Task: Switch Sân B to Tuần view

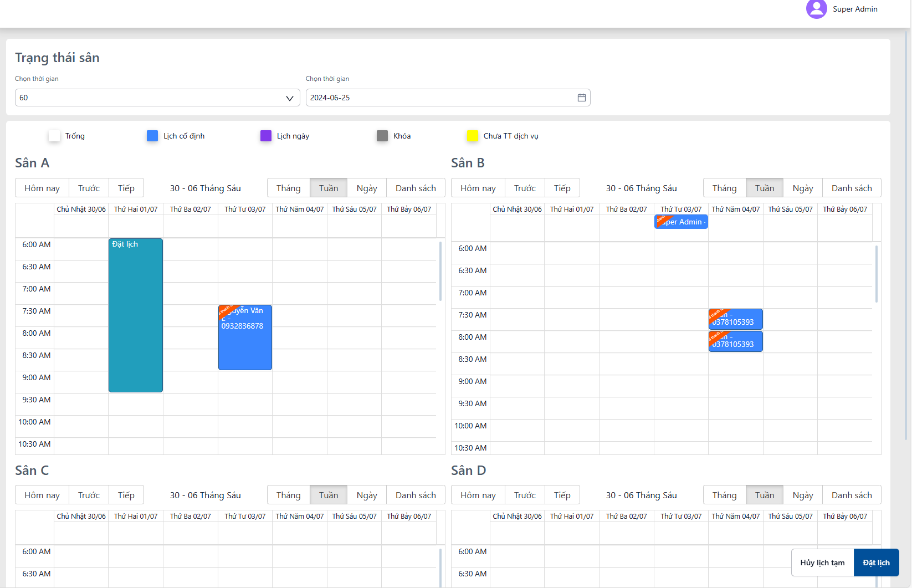Action: coord(765,188)
